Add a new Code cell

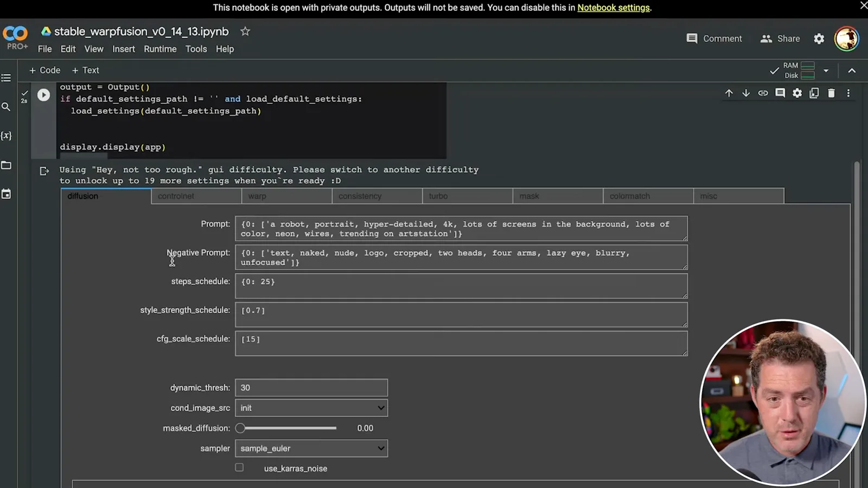click(44, 70)
